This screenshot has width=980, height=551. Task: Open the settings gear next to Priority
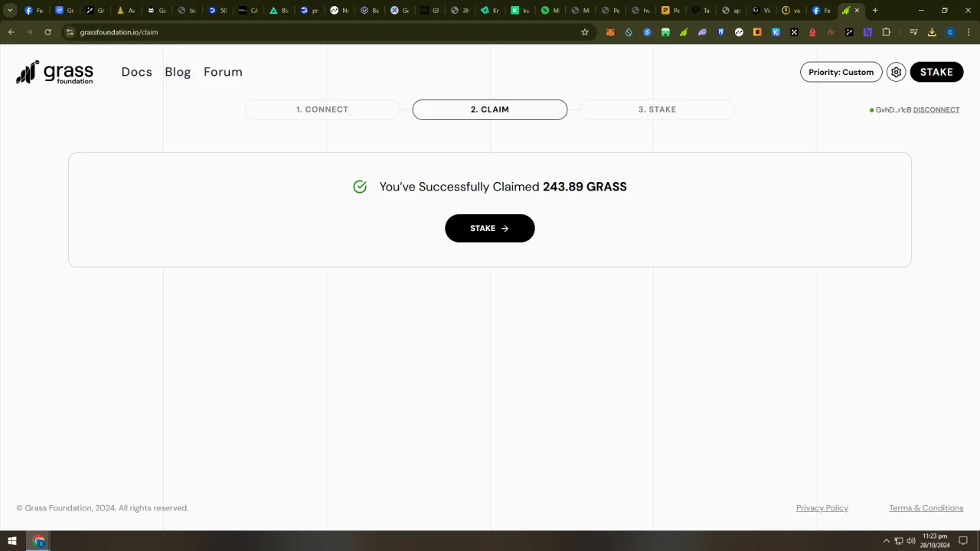896,72
